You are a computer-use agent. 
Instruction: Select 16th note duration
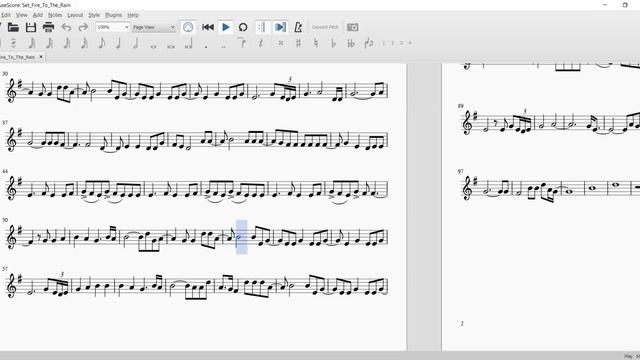pos(84,43)
